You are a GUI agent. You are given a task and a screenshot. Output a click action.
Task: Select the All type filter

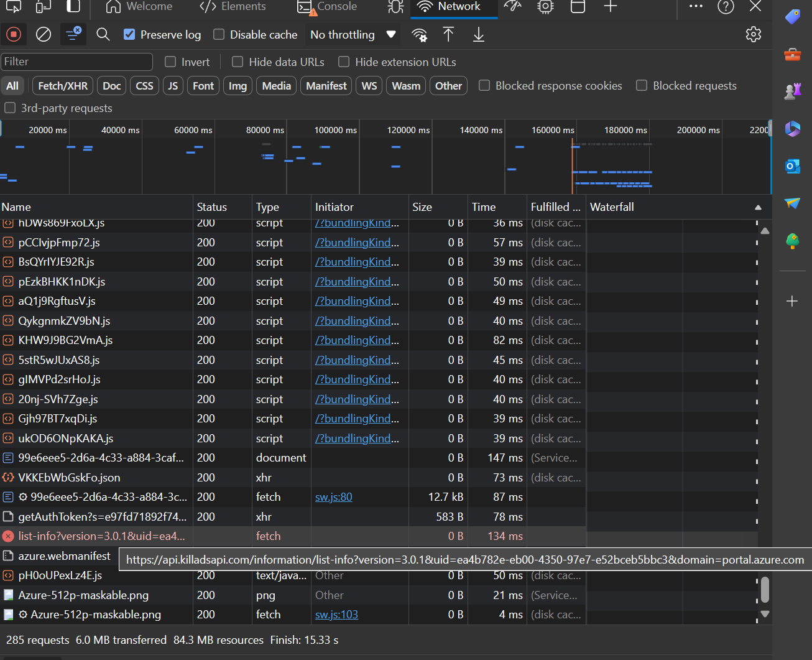[12, 86]
